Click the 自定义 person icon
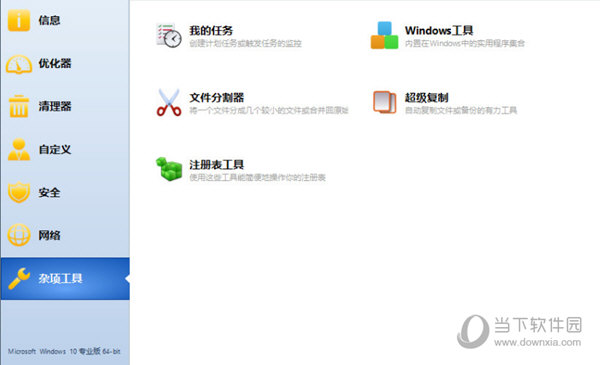 [x=18, y=149]
